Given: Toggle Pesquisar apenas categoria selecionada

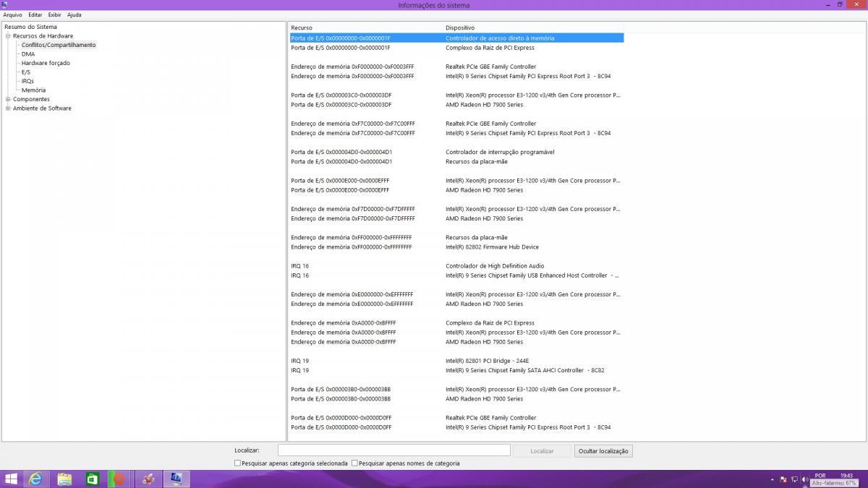Looking at the screenshot, I should (237, 463).
